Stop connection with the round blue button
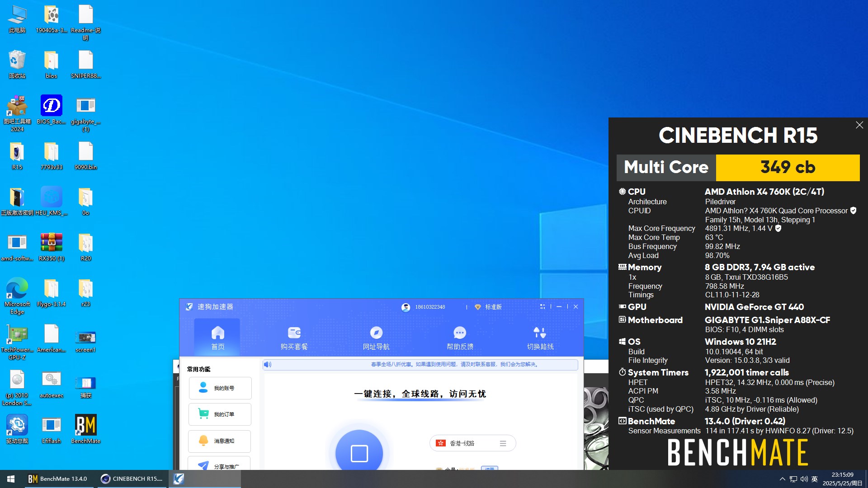868x488 pixels. coord(359,452)
